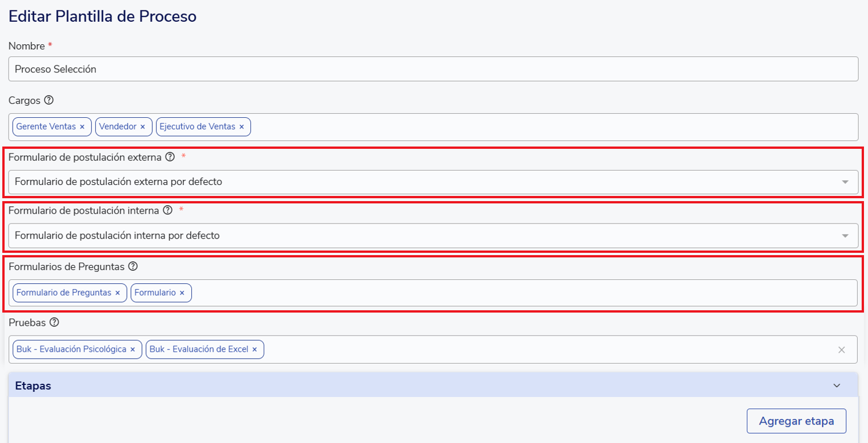Click the Agregar etapa button
Viewport: 868px width, 443px height.
click(796, 421)
